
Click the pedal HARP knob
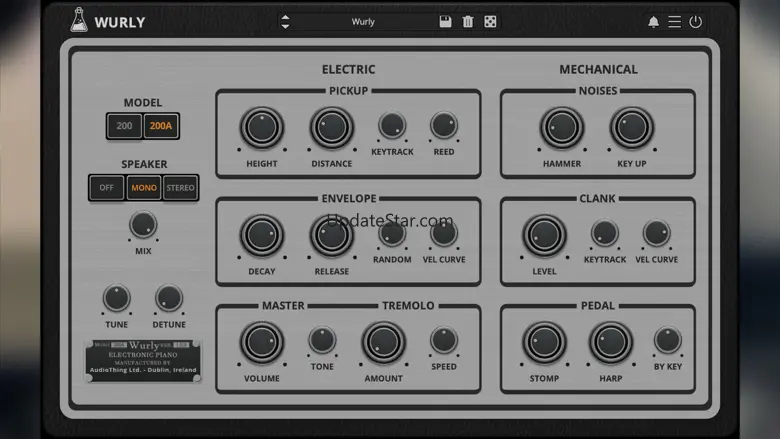pos(611,343)
